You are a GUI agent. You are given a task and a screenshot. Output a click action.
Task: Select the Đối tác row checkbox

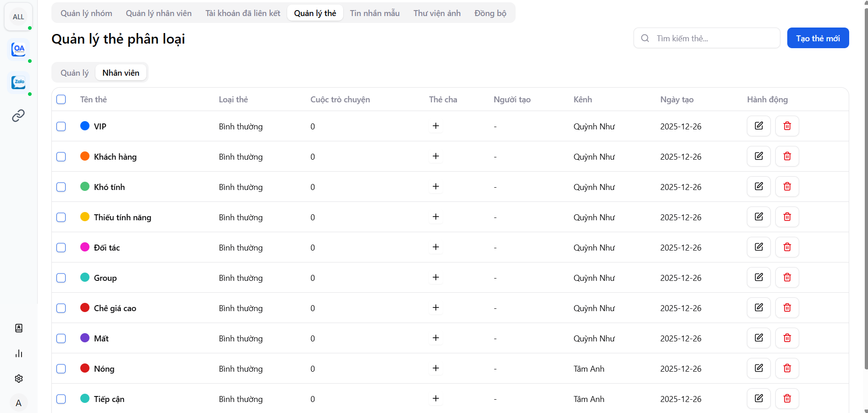(x=61, y=247)
